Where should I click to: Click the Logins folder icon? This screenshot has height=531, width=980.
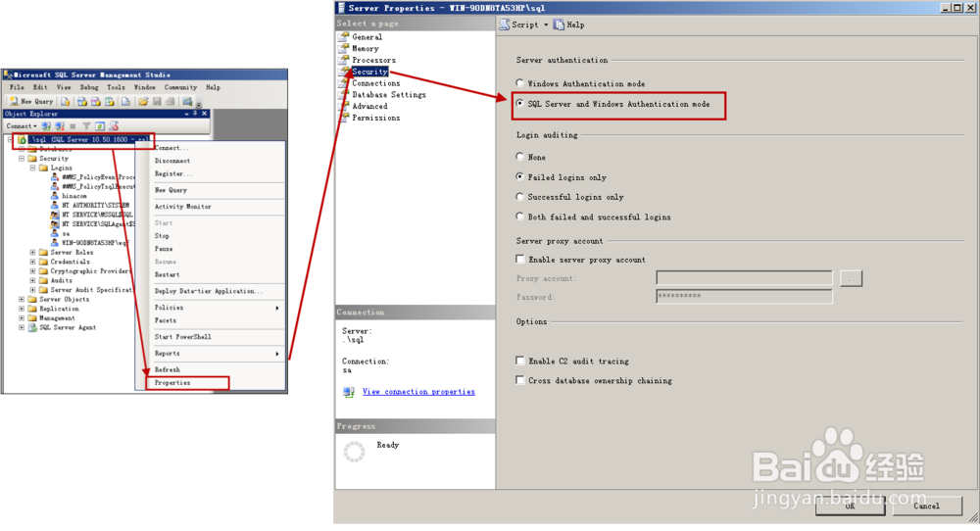tap(44, 169)
